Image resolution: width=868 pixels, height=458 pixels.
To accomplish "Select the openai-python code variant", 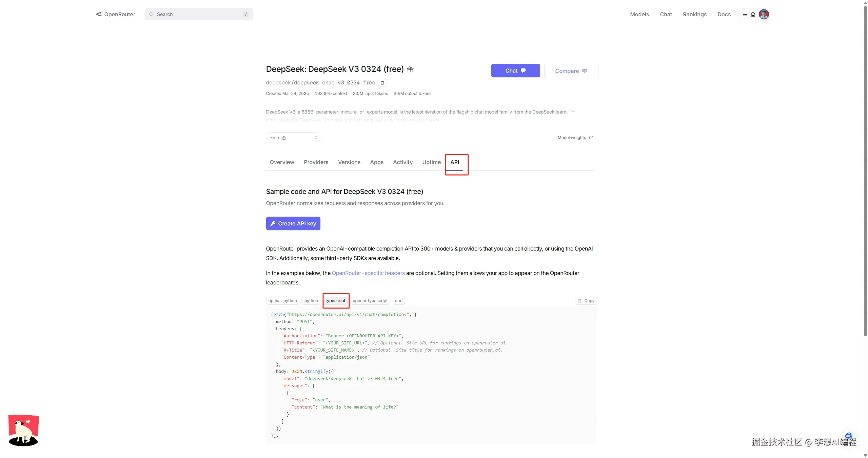I will tap(282, 301).
